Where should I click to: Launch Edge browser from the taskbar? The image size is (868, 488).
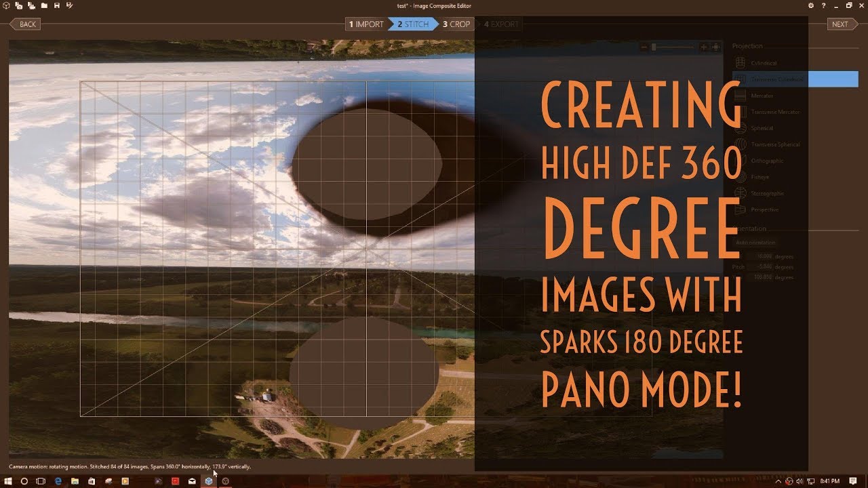point(58,481)
